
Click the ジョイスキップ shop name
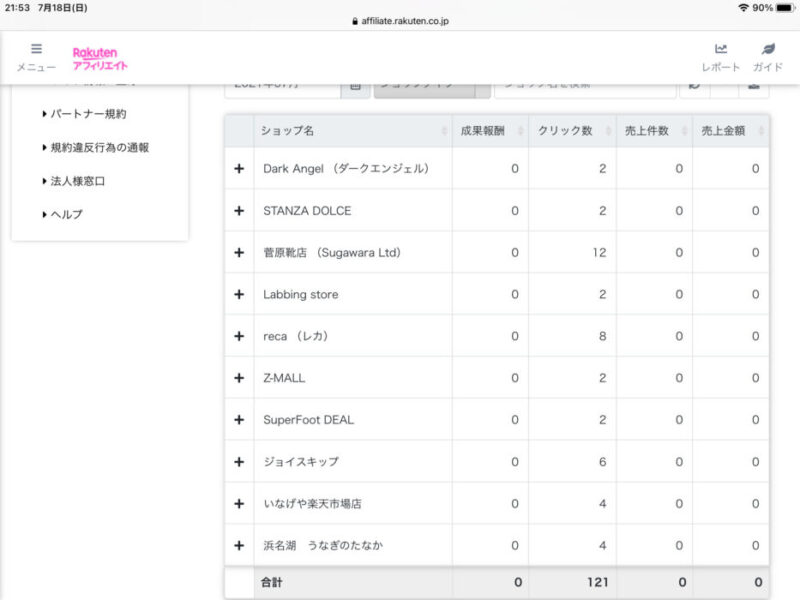tap(301, 462)
